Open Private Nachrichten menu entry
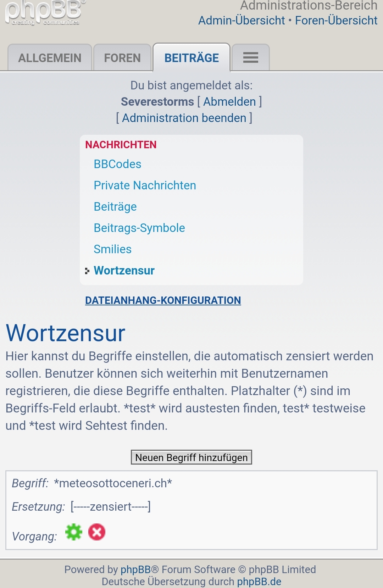The height and width of the screenshot is (588, 383). pyautogui.click(x=145, y=185)
